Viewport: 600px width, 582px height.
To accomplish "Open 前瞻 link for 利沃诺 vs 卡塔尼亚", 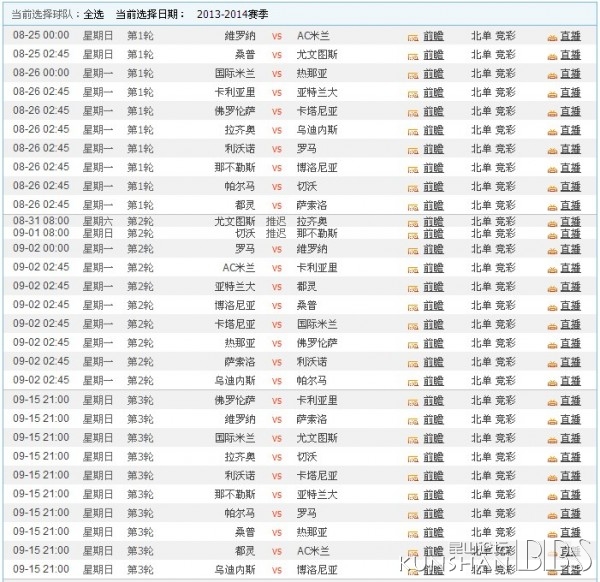I will pos(434,476).
